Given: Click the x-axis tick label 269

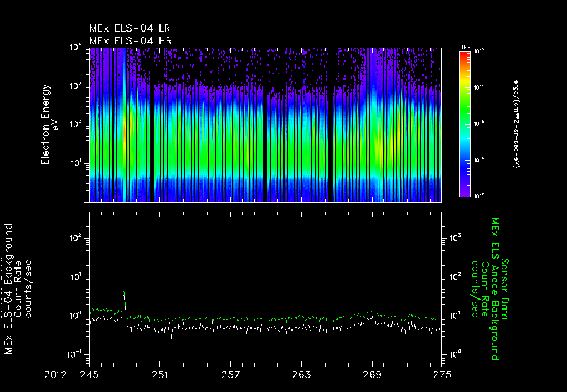Looking at the screenshot, I should click(372, 375).
